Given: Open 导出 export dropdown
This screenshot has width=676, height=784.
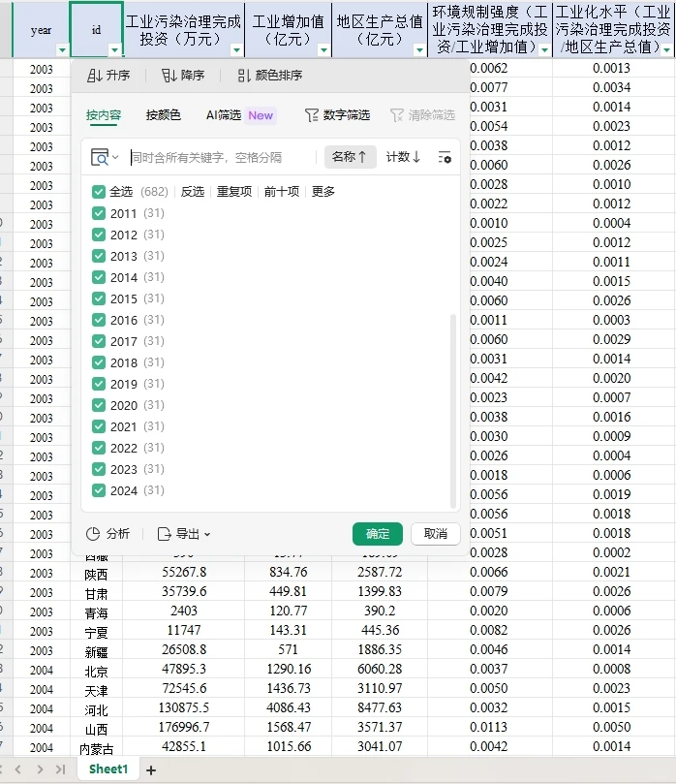Looking at the screenshot, I should (x=184, y=534).
